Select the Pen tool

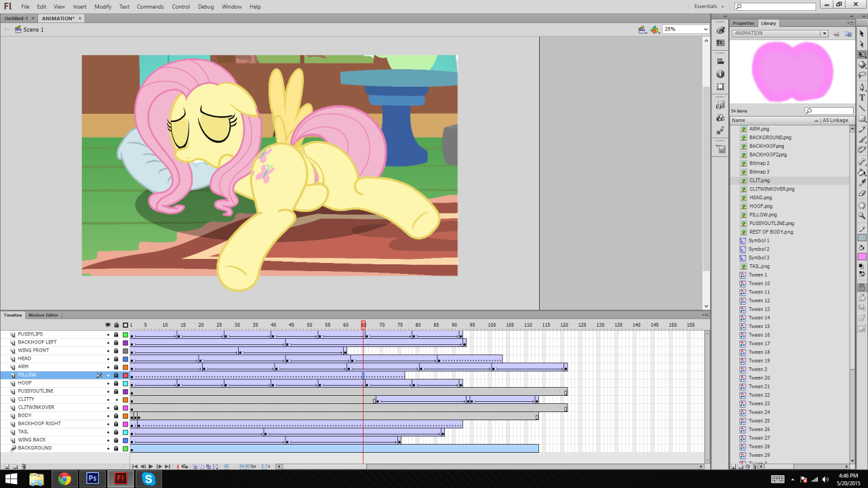[x=862, y=87]
